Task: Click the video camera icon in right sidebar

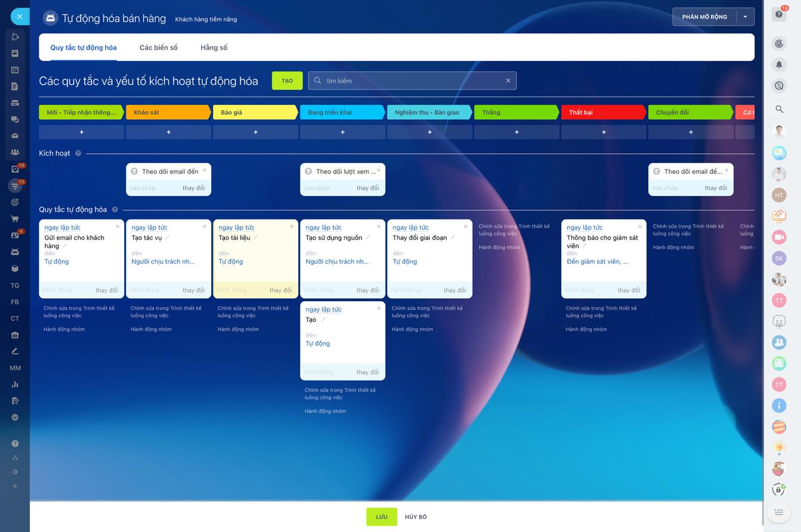Action: tap(779, 237)
